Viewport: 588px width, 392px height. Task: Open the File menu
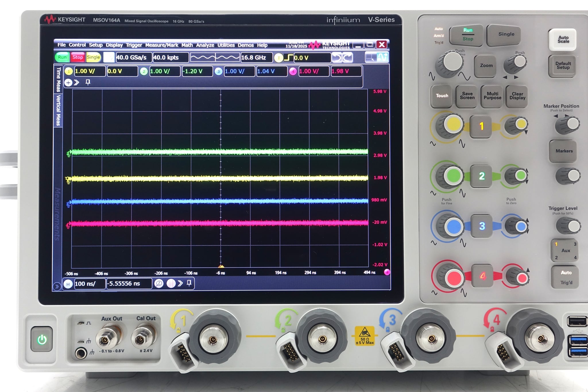point(61,45)
